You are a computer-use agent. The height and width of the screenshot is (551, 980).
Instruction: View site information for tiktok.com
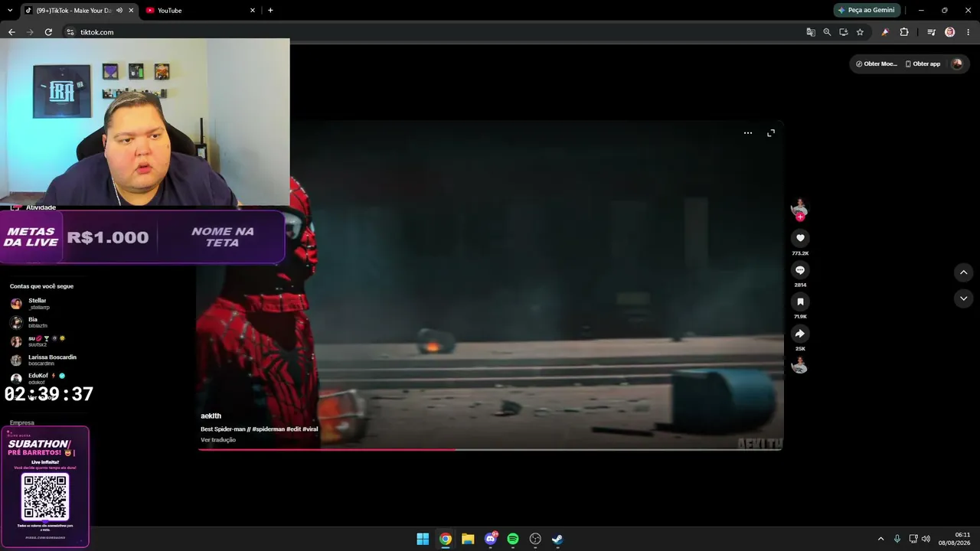pos(70,32)
